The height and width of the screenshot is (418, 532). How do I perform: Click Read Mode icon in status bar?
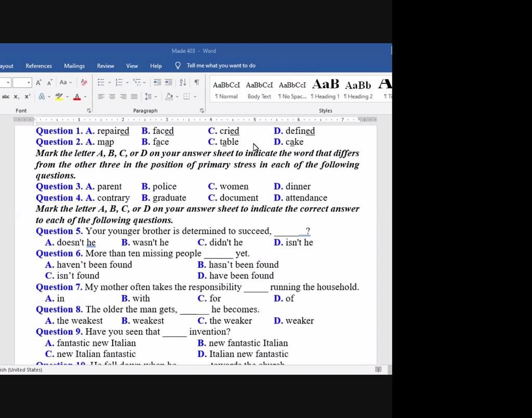[378, 369]
